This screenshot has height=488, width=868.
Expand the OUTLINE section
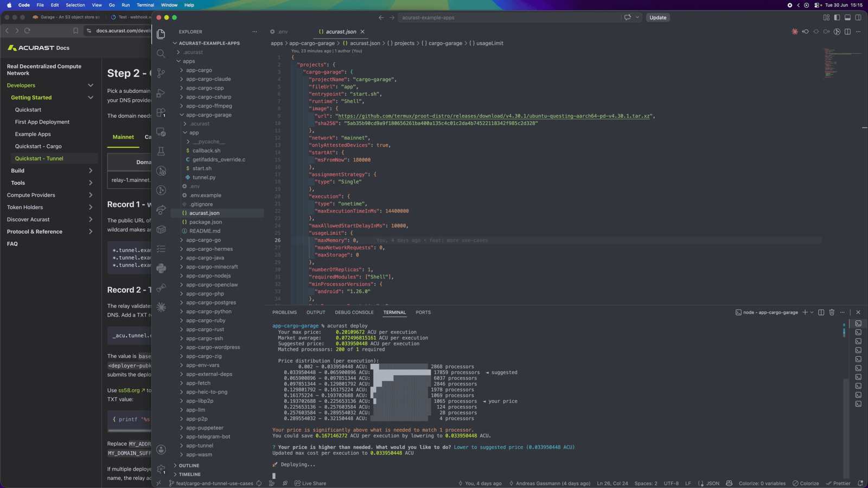click(189, 465)
